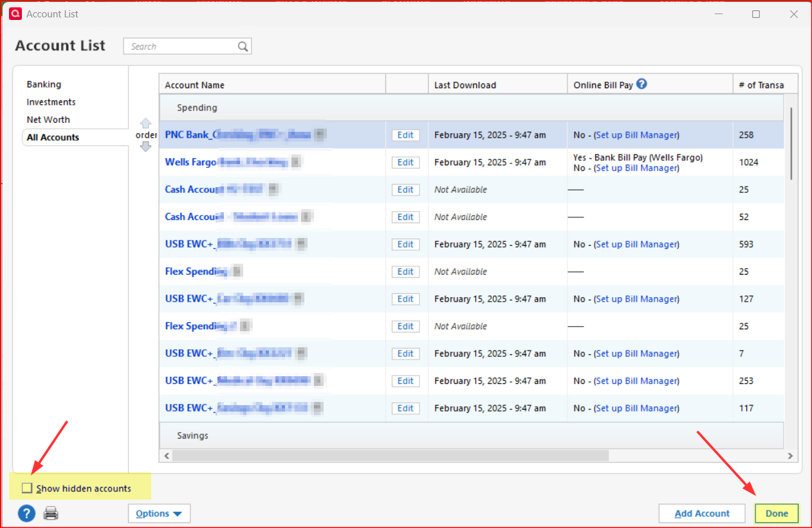
Task: Edit the USB EWC+ account with 127 transactions
Action: point(405,299)
